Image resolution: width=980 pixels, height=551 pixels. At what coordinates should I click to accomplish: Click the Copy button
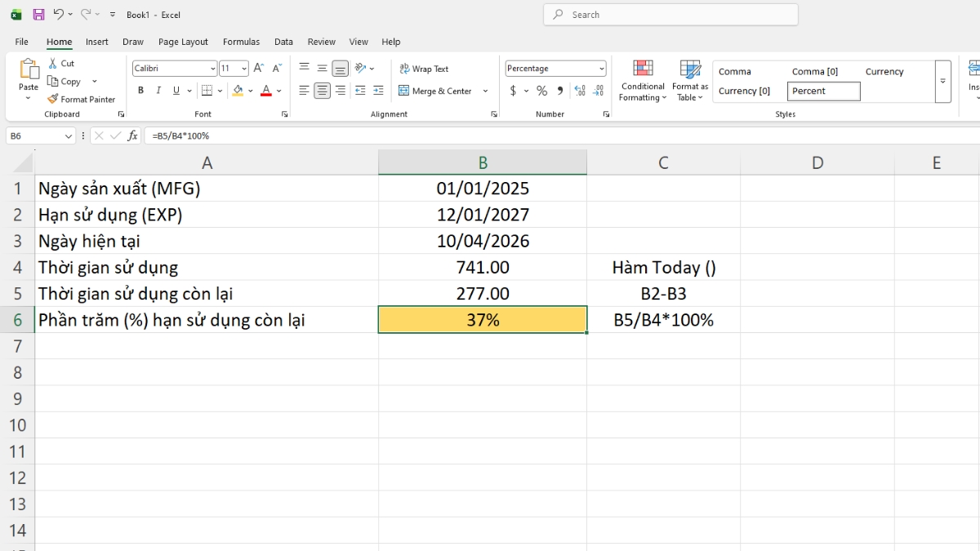(x=65, y=81)
